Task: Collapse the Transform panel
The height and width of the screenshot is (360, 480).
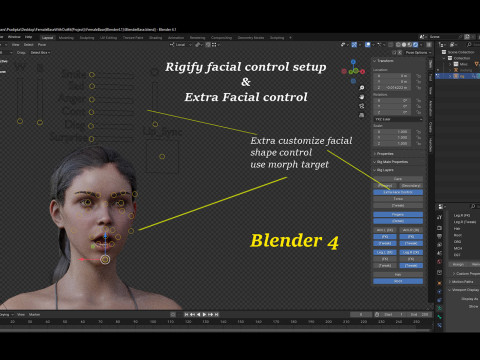Action: (x=385, y=61)
